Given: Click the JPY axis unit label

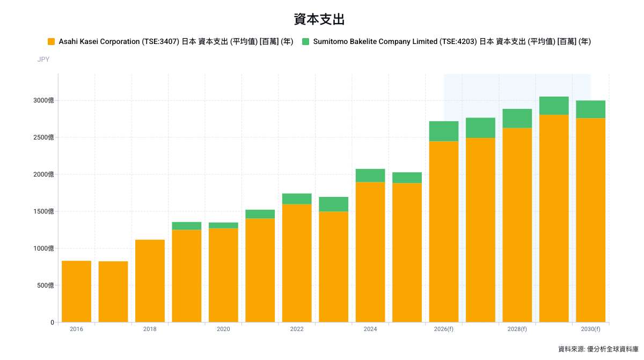Looking at the screenshot, I should click(43, 60).
